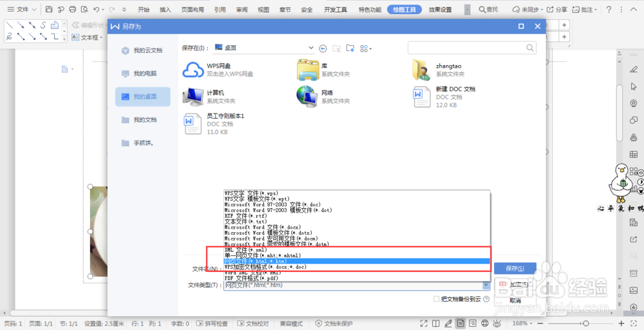Viewport: 644px width, 330px height.
Task: Open the Save in location dropdown
Action: (x=310, y=48)
